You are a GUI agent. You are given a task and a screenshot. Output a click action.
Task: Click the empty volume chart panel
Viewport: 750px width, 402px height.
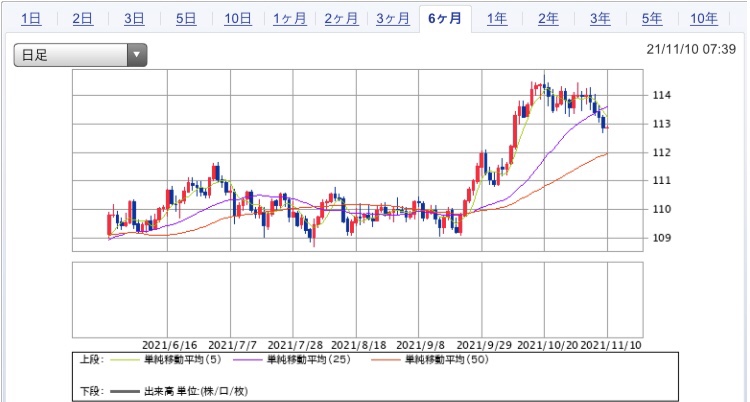(x=358, y=300)
